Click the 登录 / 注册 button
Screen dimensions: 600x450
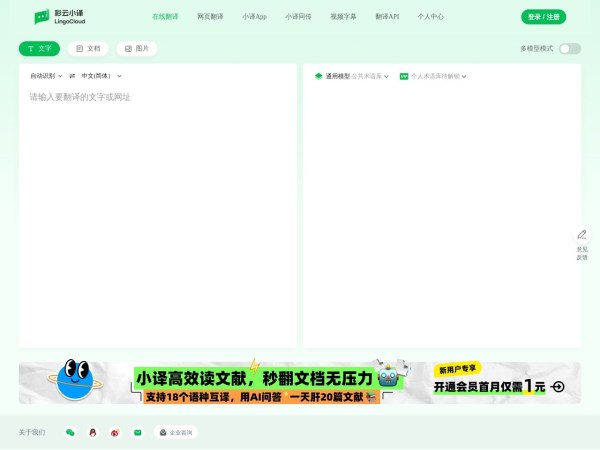(x=543, y=17)
